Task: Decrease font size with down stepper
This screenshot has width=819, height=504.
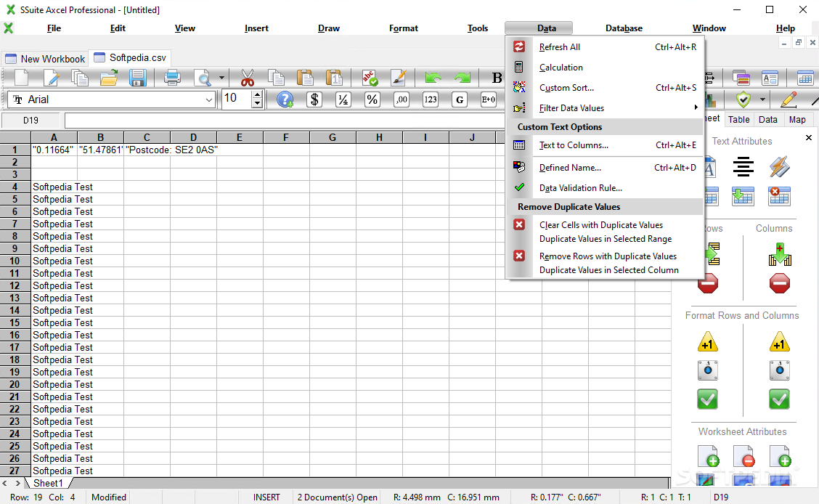Action: (257, 103)
